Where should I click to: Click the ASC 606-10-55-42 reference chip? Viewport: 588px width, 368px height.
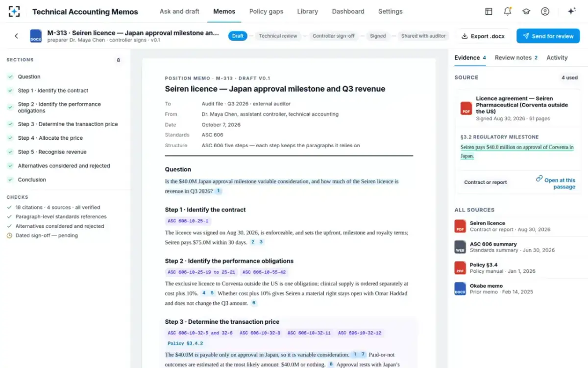pyautogui.click(x=264, y=272)
